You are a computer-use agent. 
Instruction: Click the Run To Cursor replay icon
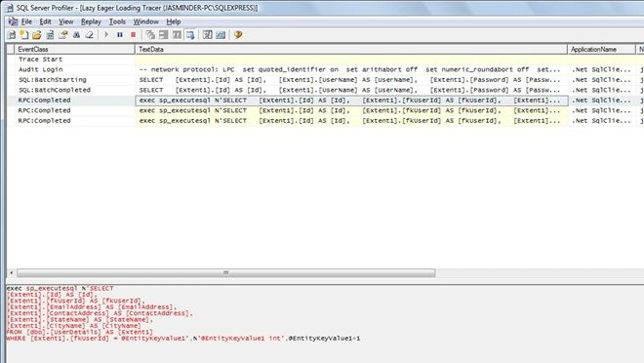177,35
